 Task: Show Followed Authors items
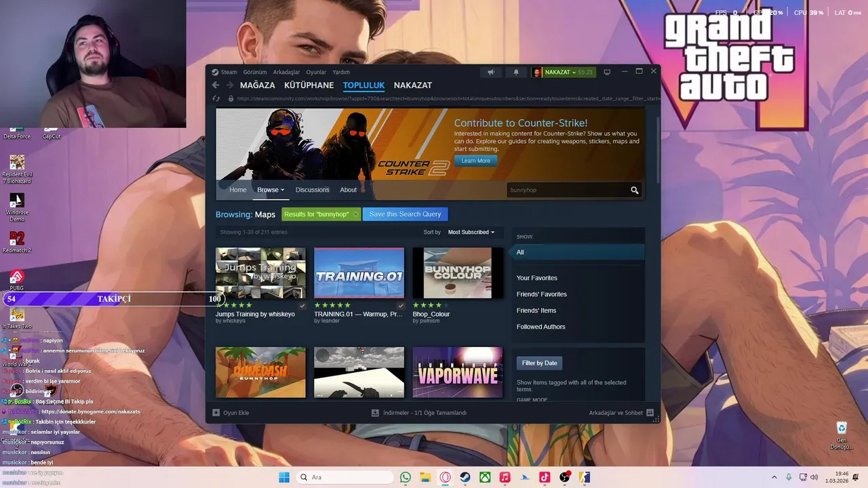pyautogui.click(x=541, y=327)
